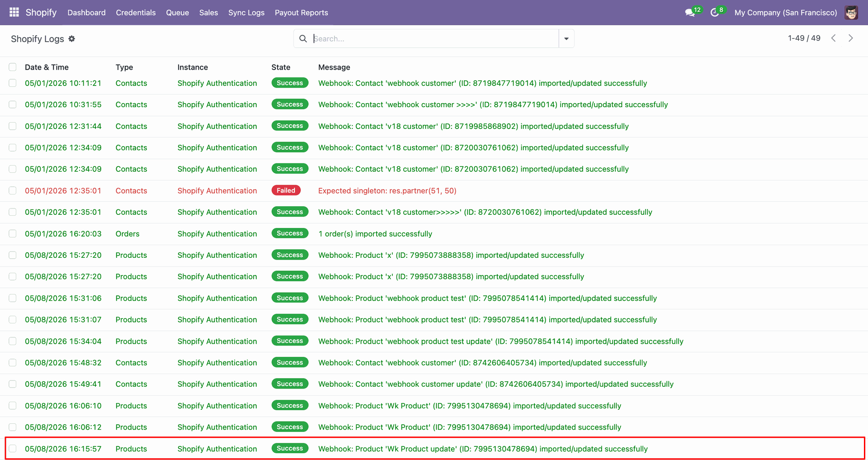Image resolution: width=868 pixels, height=460 pixels.
Task: Click Success badge in 05/08/2026 15:27:20 first row
Action: (290, 255)
